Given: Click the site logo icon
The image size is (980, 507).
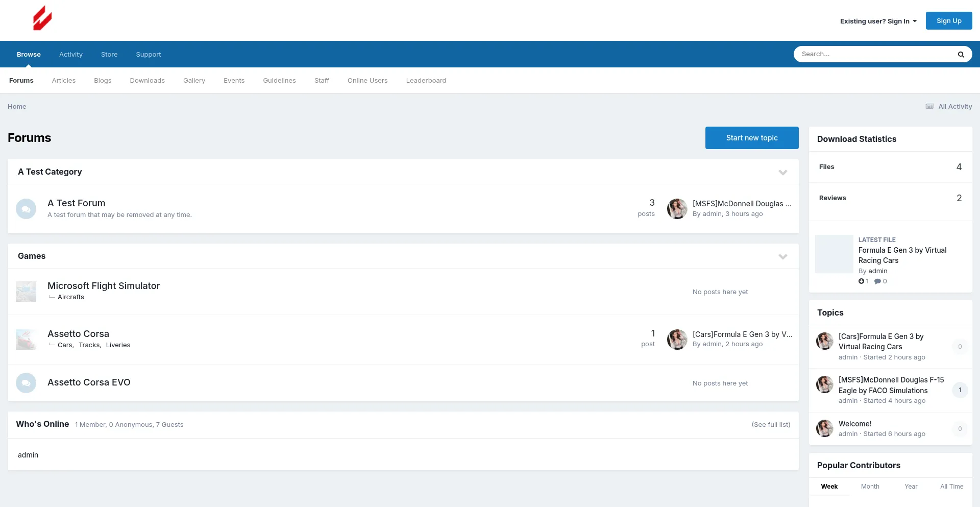Looking at the screenshot, I should click(x=42, y=18).
